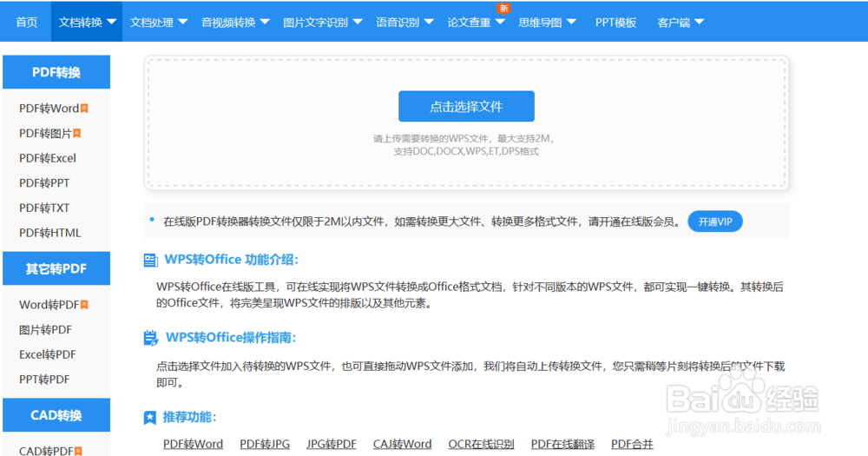Open recommended PDF转Word link
Image resolution: width=868 pixels, height=456 pixels.
coord(193,444)
